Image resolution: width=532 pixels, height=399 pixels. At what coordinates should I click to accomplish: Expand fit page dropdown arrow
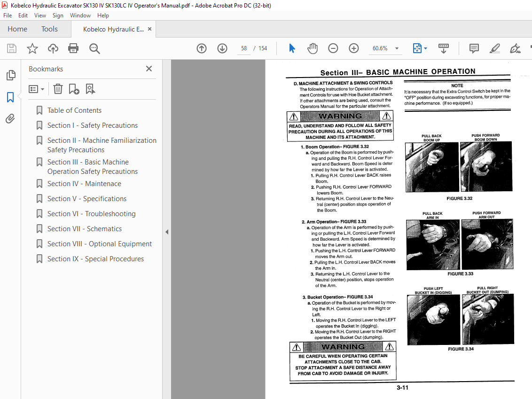pyautogui.click(x=425, y=48)
